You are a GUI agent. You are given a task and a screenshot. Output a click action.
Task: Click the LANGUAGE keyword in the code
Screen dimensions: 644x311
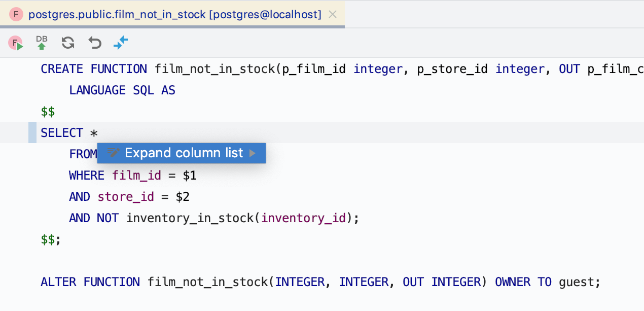tap(97, 90)
